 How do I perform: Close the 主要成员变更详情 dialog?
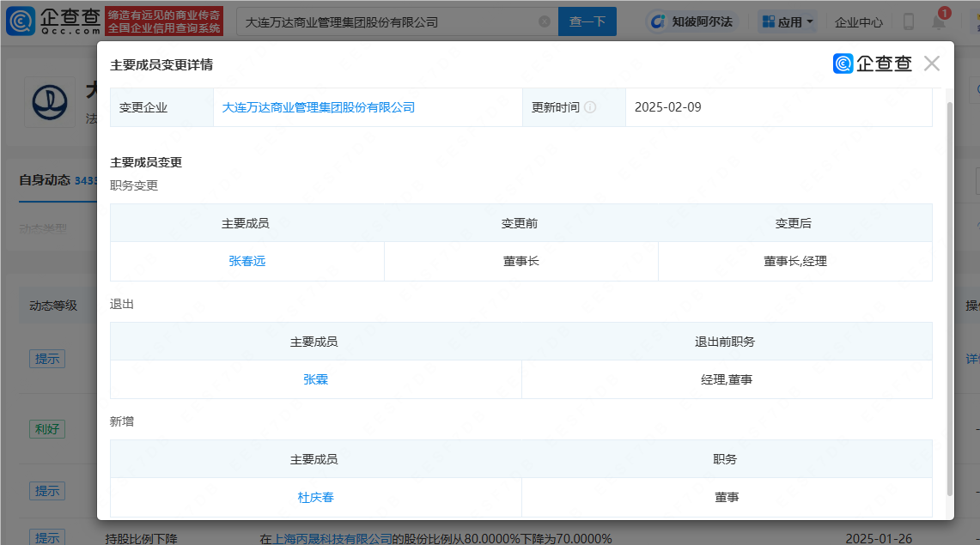[932, 64]
